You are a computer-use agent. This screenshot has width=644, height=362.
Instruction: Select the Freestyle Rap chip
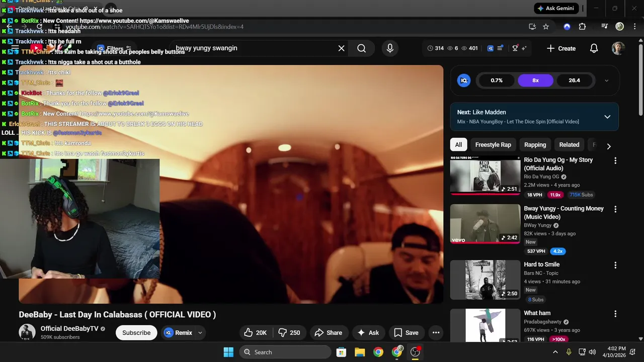pos(493,145)
